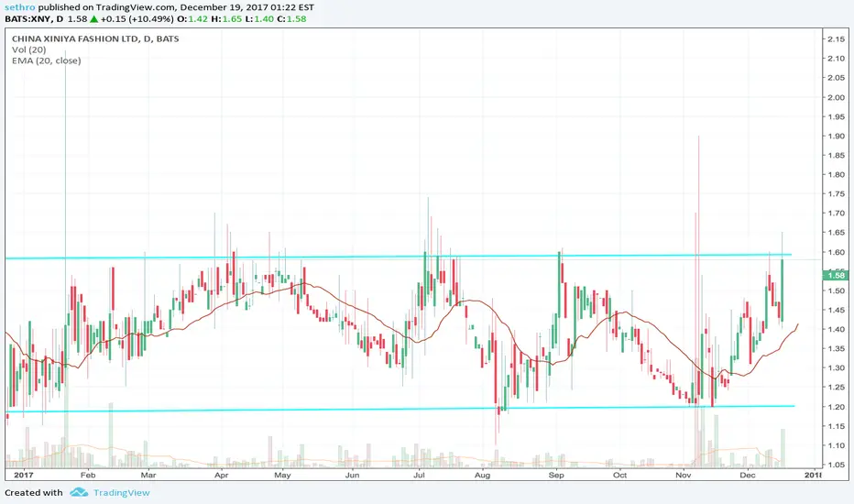Click the green 1.58 current price tag
Viewport: 854px width, 504px height.
[836, 276]
